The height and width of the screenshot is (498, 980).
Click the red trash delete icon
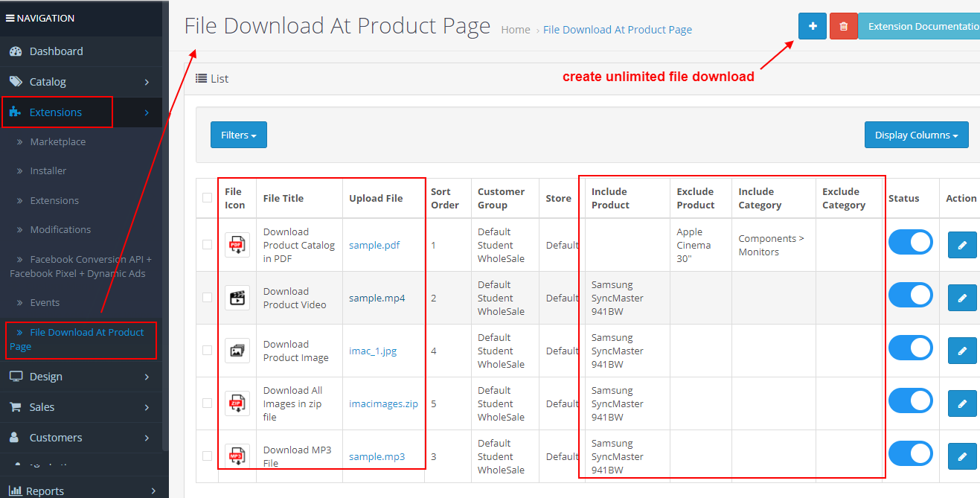coord(843,25)
